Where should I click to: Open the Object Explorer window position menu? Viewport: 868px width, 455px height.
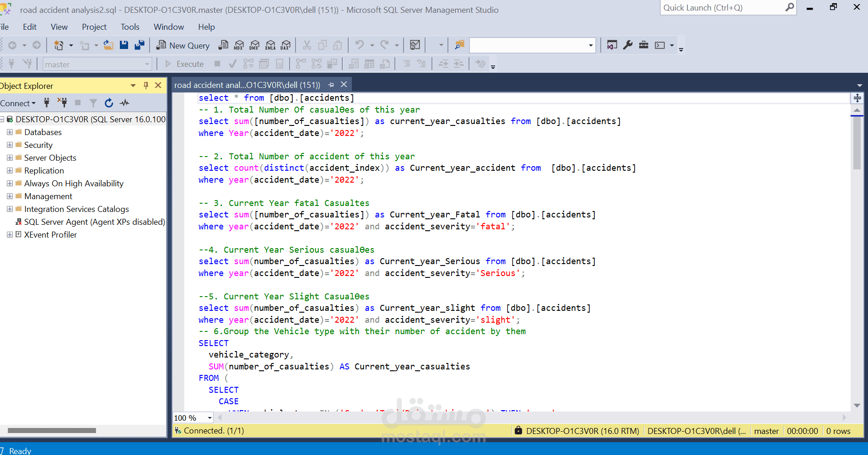click(133, 86)
